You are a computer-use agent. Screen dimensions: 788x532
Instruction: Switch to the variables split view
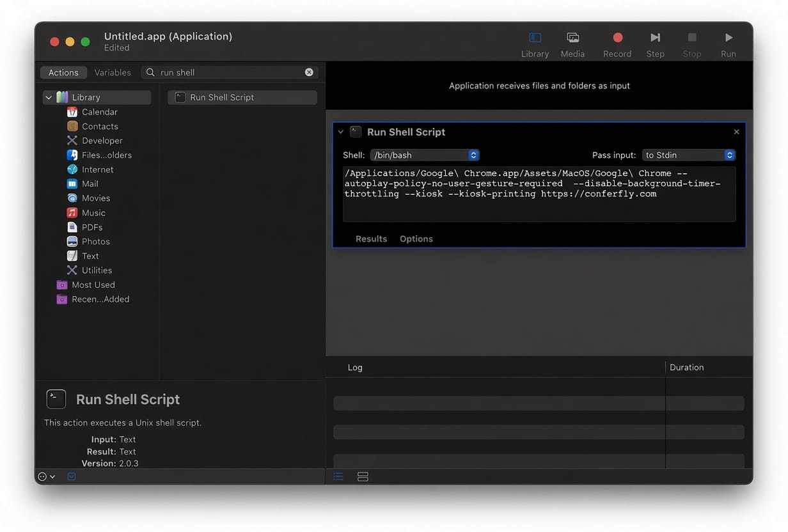point(363,476)
